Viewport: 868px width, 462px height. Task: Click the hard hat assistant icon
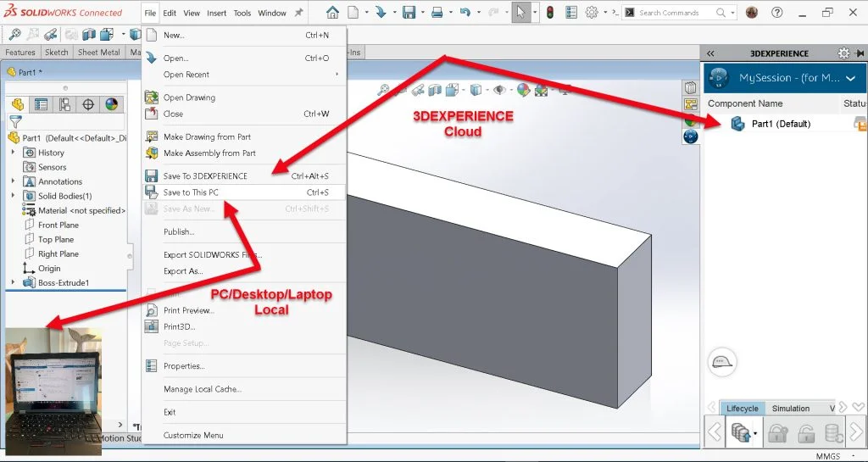pos(722,362)
